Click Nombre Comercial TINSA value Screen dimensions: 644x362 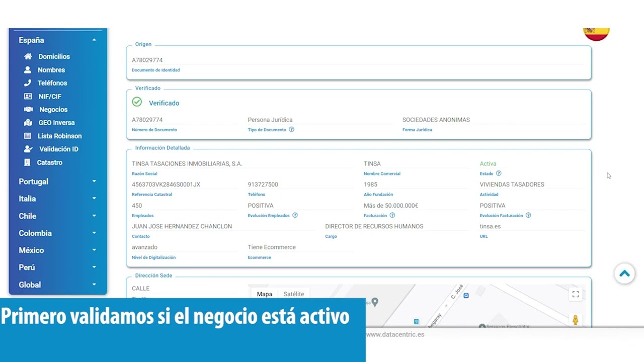pos(372,163)
